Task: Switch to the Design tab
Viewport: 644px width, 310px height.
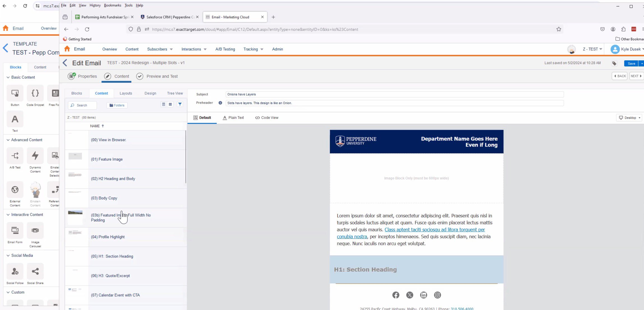Action: (x=150, y=93)
